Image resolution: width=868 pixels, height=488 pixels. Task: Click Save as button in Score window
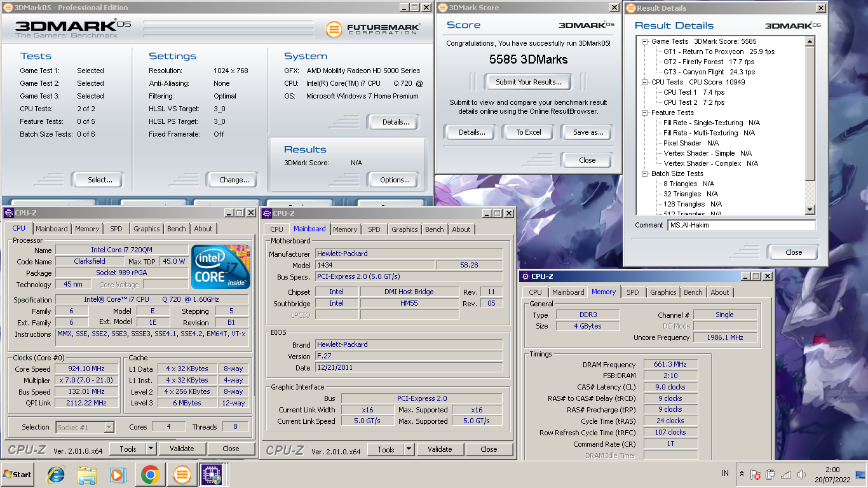(588, 132)
